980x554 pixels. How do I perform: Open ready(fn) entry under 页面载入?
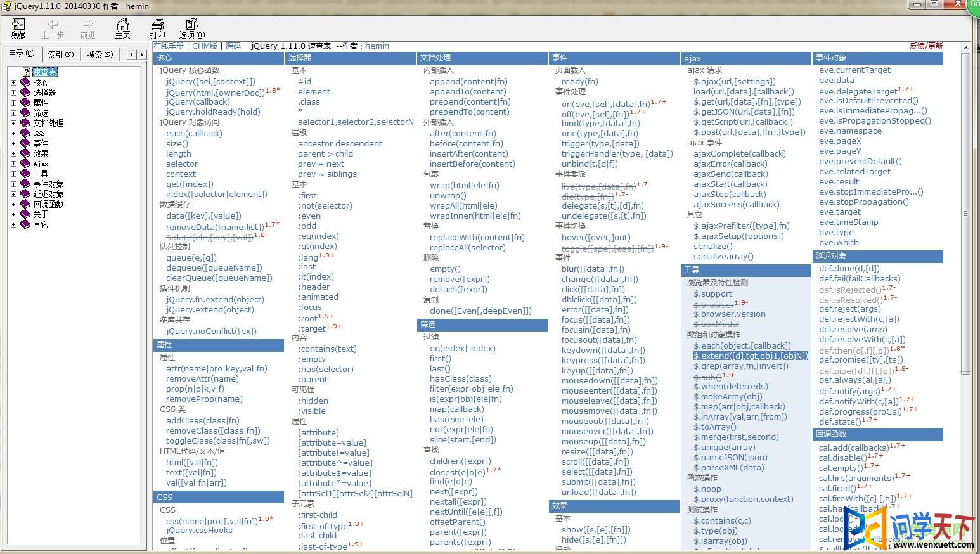point(579,81)
